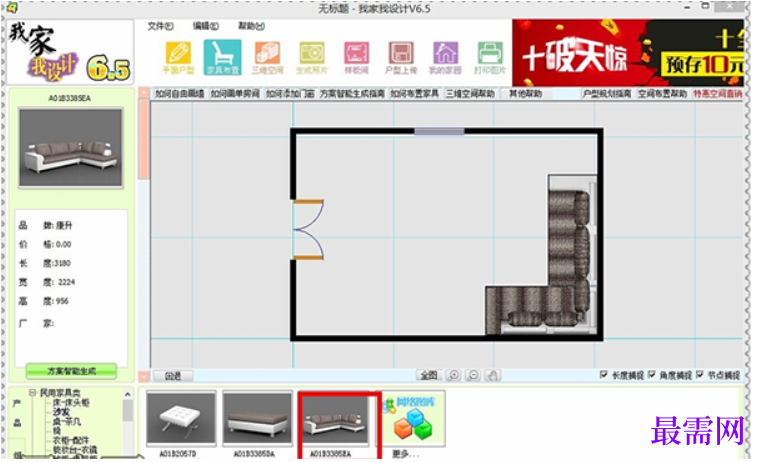Open the 三维空间帮助 tab
Screen dimensions: 763x462
pyautogui.click(x=471, y=93)
